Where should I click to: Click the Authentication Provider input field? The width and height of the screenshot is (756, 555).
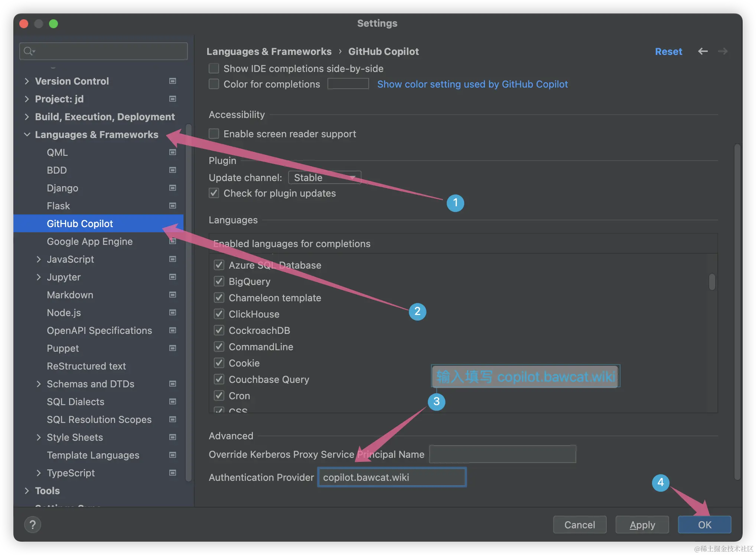click(391, 477)
